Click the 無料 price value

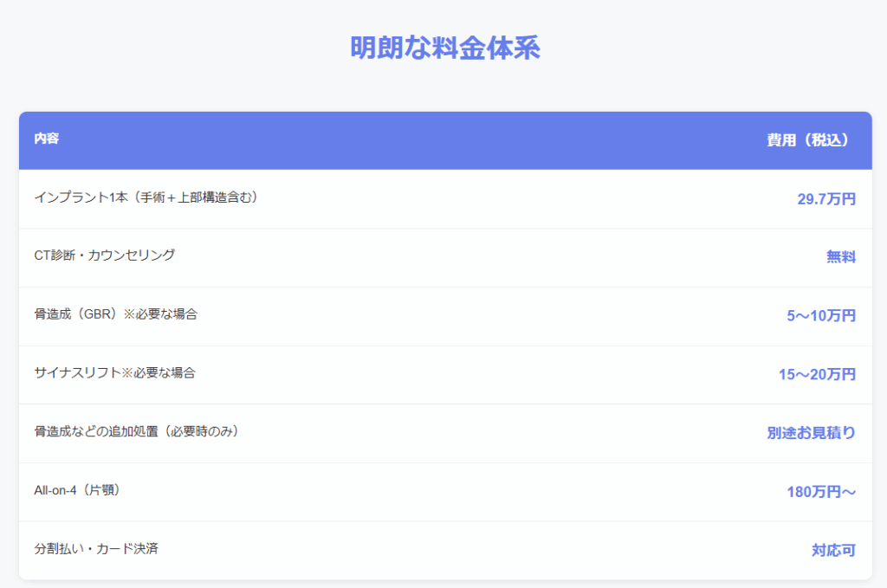point(840,257)
